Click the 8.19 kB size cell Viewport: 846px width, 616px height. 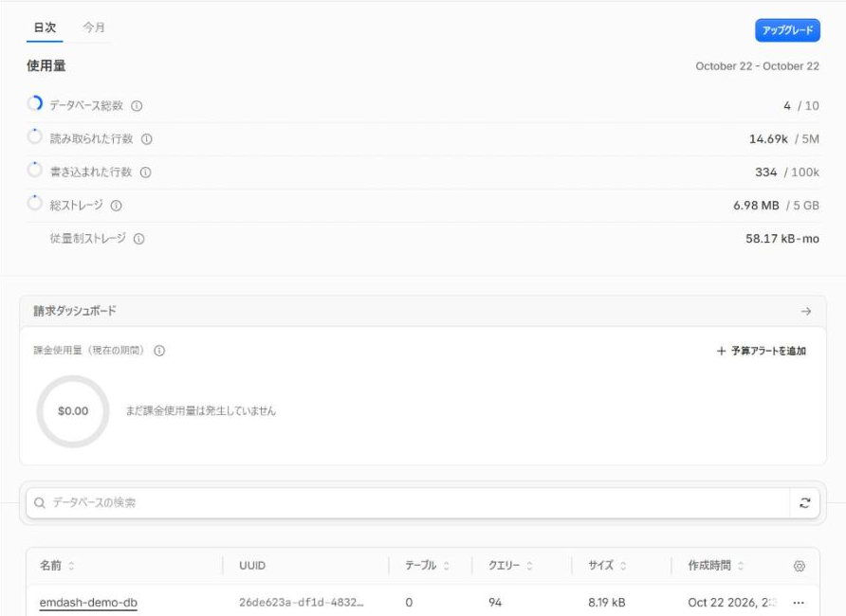click(606, 603)
